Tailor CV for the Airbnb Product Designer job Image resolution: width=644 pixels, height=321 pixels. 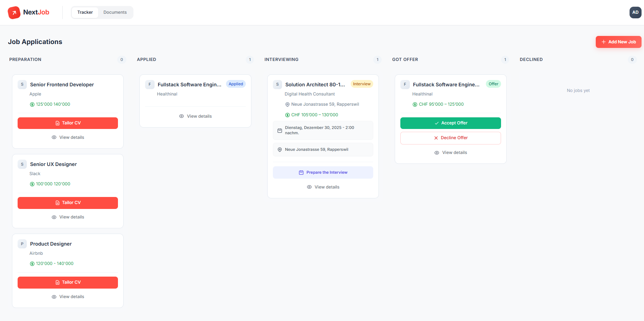pyautogui.click(x=68, y=282)
